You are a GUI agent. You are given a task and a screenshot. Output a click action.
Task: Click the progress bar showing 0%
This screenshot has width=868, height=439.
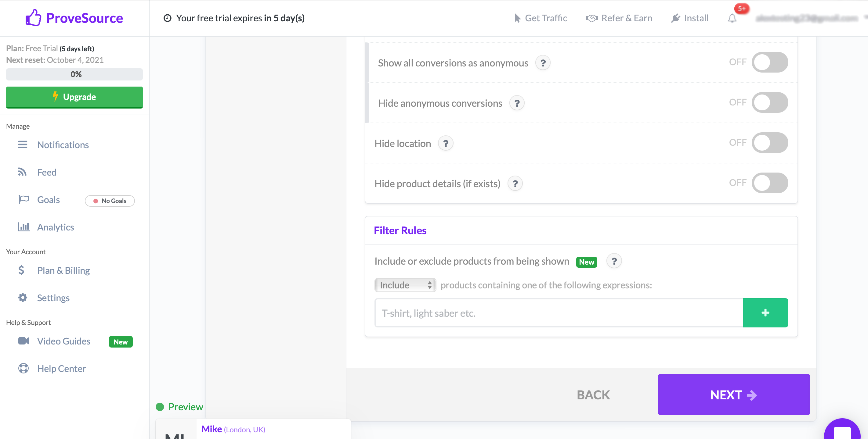(75, 74)
